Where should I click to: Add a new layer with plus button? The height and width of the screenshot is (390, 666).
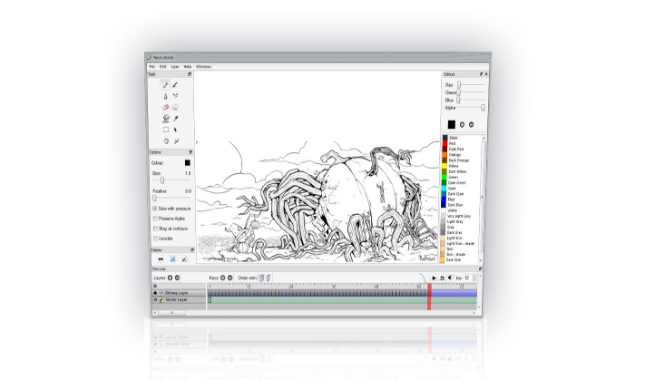point(170,278)
